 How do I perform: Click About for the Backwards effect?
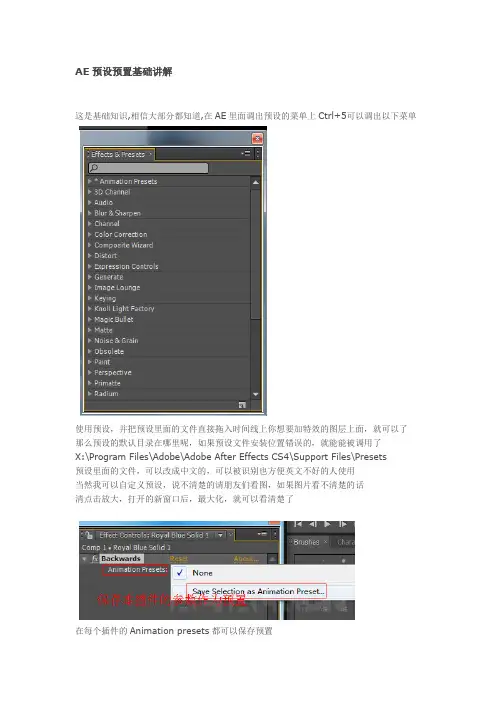pyautogui.click(x=246, y=559)
